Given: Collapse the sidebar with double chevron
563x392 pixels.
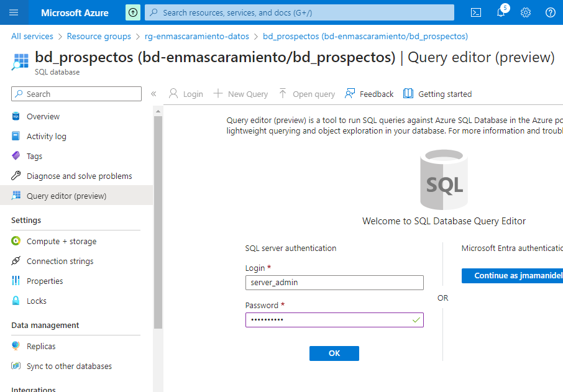Looking at the screenshot, I should tap(153, 94).
